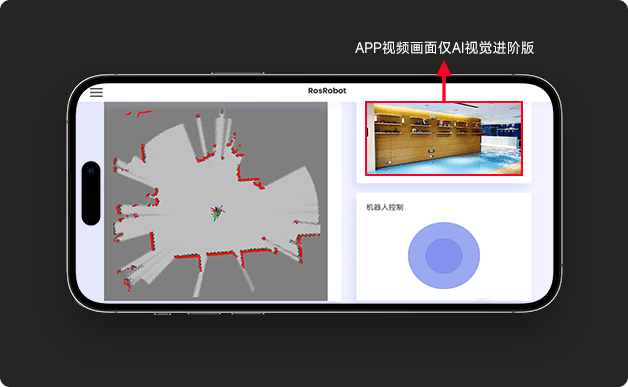Click the phone's top side button

pyautogui.click(x=238, y=73)
